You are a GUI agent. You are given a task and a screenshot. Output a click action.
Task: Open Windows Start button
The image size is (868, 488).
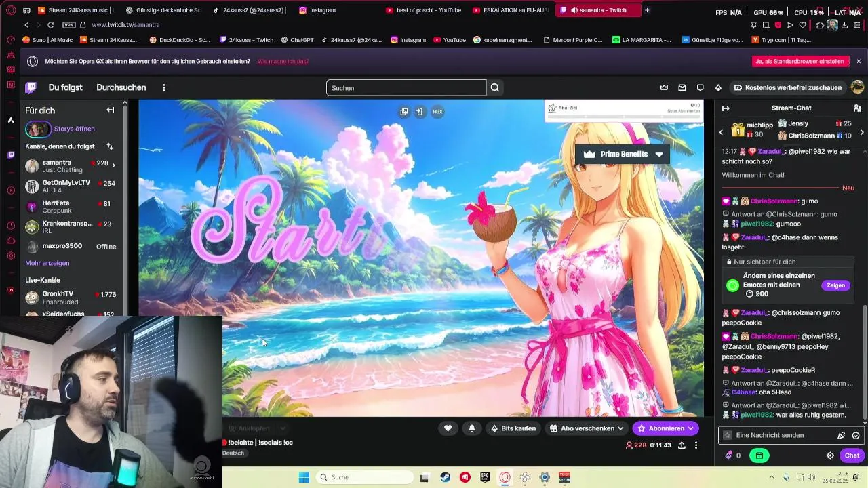[304, 477]
